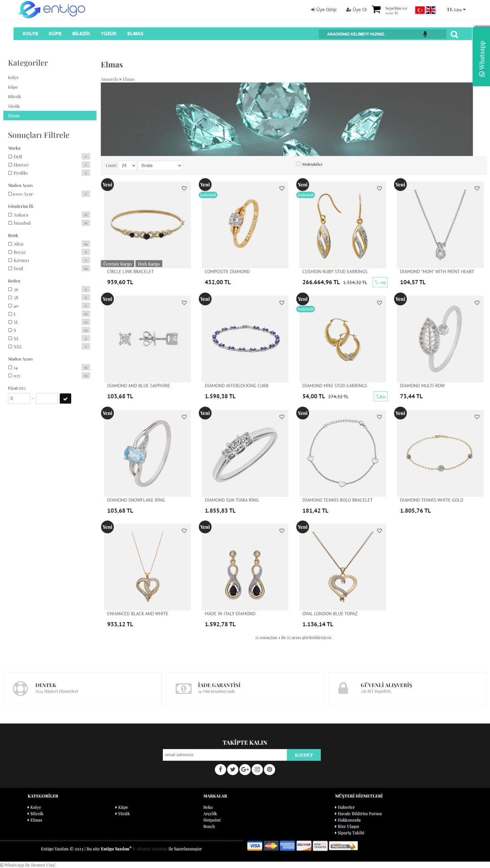Enable the Stoktakiler checkbox
The width and height of the screenshot is (490, 868).
point(298,164)
